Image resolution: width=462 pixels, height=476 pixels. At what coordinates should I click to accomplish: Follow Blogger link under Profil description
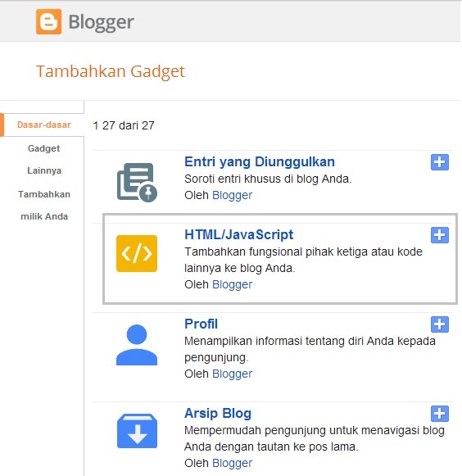pyautogui.click(x=232, y=374)
